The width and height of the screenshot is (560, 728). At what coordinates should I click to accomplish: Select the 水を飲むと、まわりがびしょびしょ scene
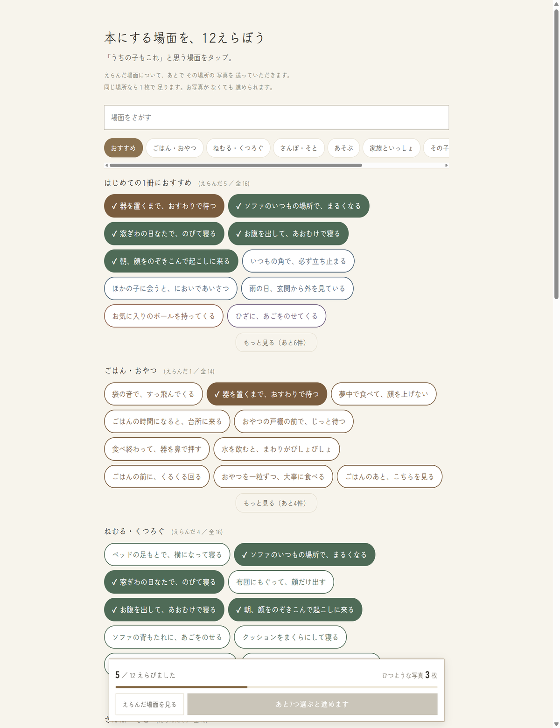[x=277, y=449]
